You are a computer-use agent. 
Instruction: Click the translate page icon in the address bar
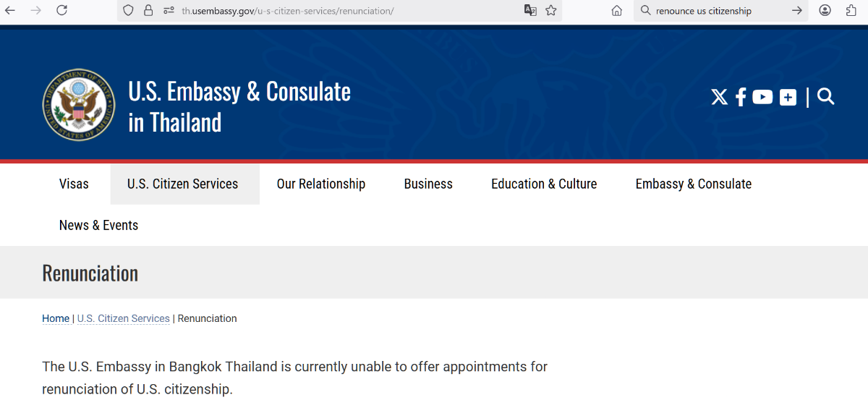pyautogui.click(x=530, y=11)
